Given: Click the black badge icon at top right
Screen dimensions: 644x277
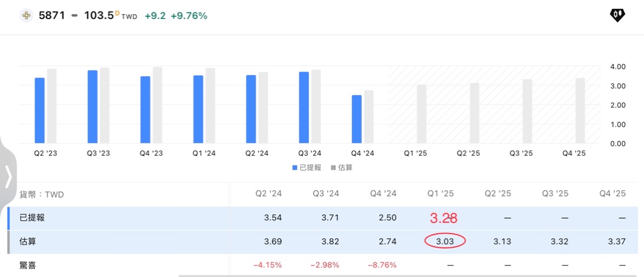Looking at the screenshot, I should (617, 16).
